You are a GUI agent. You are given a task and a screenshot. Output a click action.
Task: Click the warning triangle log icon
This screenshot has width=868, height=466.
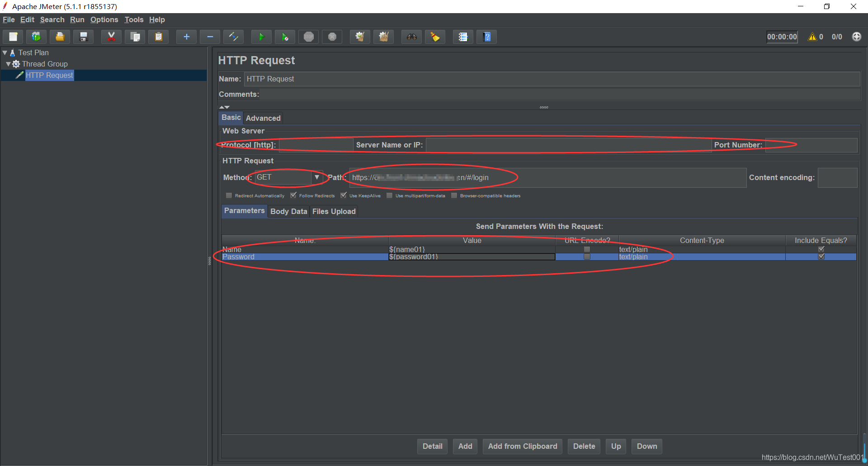point(812,37)
